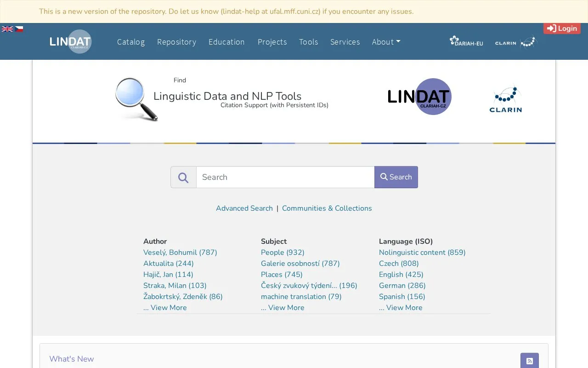
Task: Click the magnifying glass illustration in the banner
Action: pyautogui.click(x=136, y=99)
